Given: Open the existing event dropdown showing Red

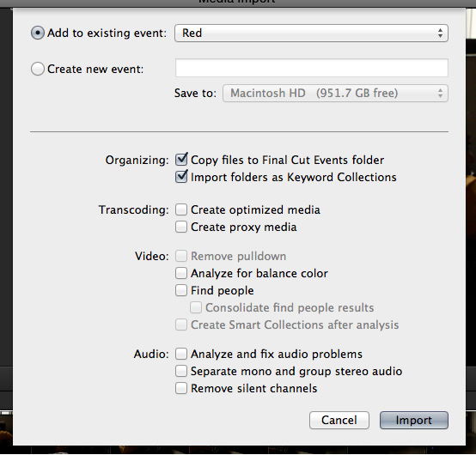Looking at the screenshot, I should tap(311, 33).
